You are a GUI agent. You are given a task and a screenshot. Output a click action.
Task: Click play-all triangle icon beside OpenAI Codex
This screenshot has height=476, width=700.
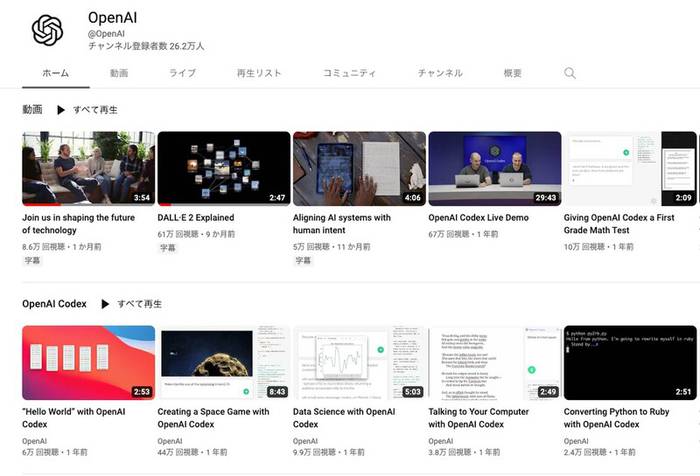point(105,304)
